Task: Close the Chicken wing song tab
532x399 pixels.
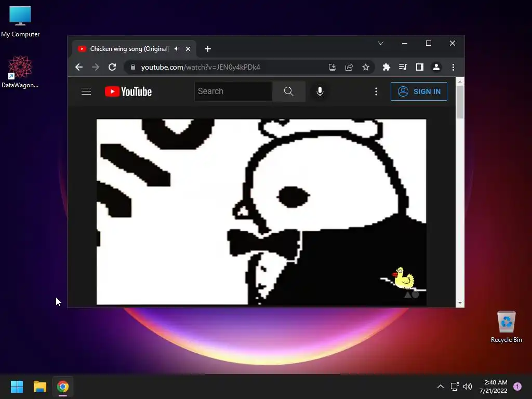Action: point(188,49)
